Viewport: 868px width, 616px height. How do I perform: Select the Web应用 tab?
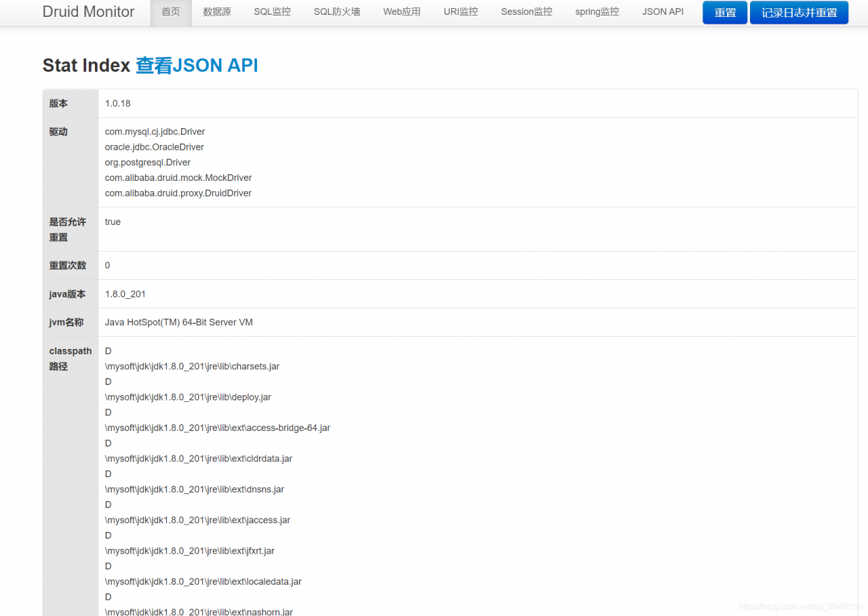401,12
